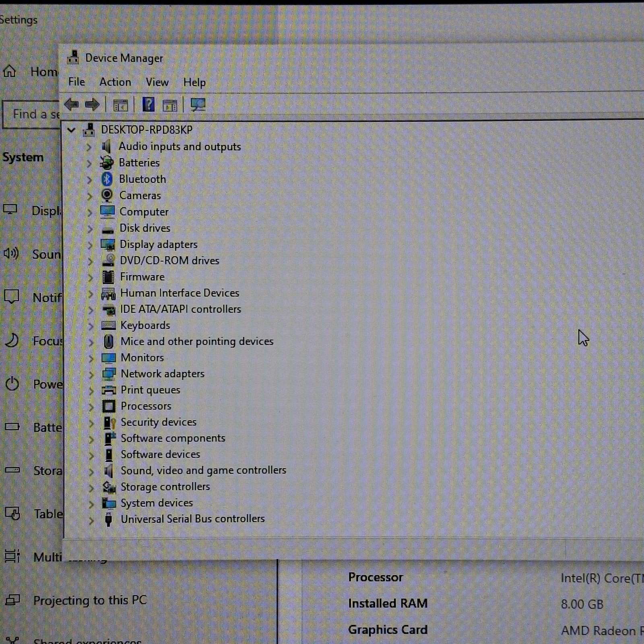Screen dimensions: 644x644
Task: Select the Storage controllers icon
Action: click(x=109, y=487)
